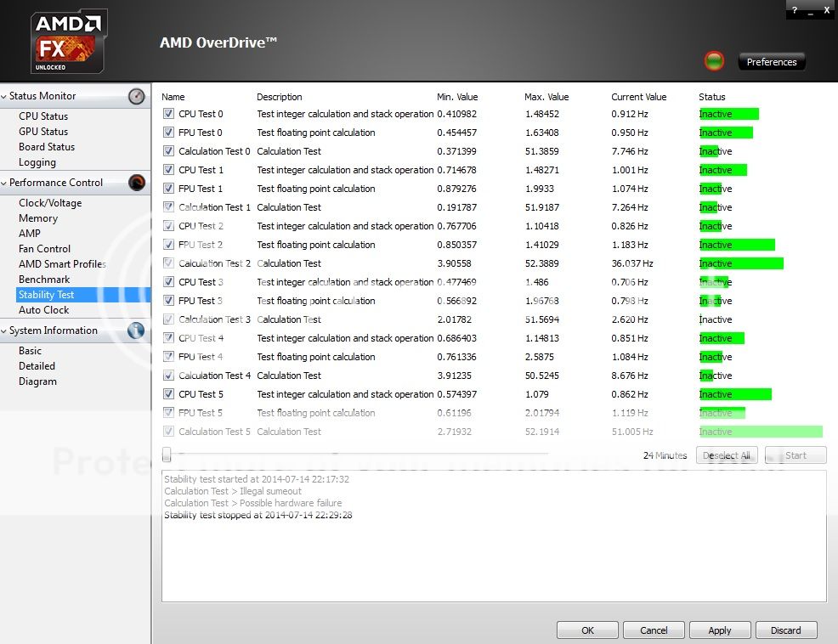Open the Benchmark page

click(44, 280)
